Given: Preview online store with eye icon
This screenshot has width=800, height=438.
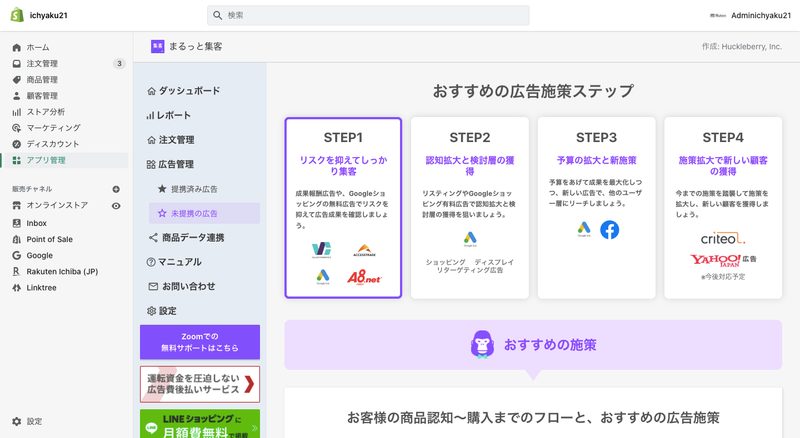Looking at the screenshot, I should click(x=116, y=206).
